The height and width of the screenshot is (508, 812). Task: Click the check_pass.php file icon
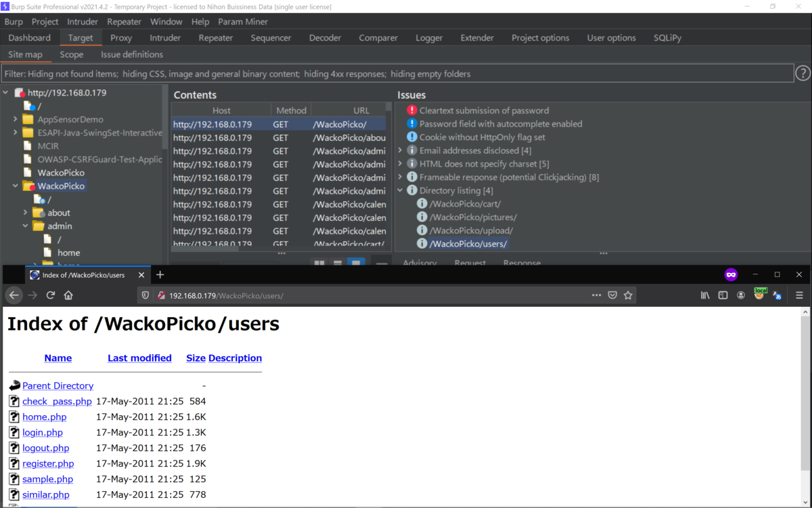tap(14, 401)
